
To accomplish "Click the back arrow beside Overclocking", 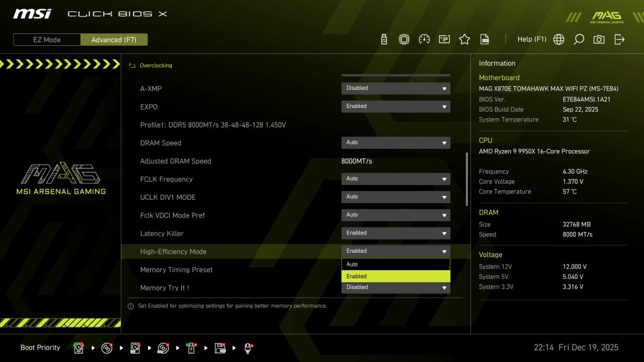I will pos(132,65).
